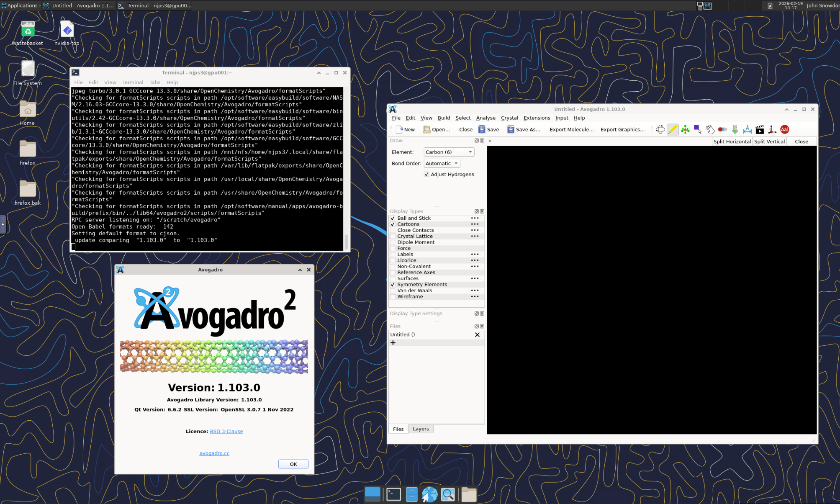840x504 pixels.
Task: Open the Animation playback tool clapperboard
Action: [x=760, y=130]
